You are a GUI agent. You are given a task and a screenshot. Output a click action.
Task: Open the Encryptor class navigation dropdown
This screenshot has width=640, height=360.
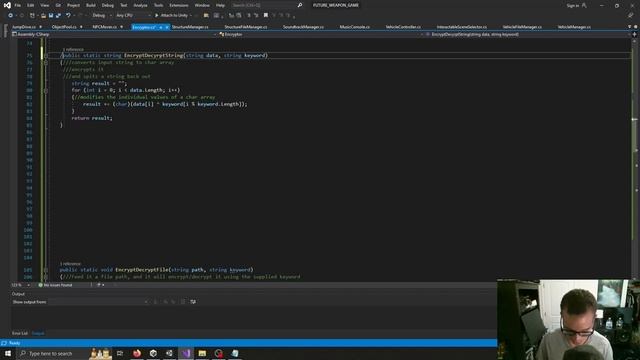[x=321, y=34]
